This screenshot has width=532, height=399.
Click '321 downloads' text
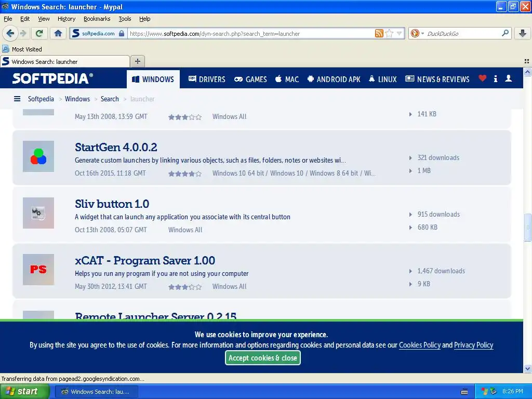[438, 157]
